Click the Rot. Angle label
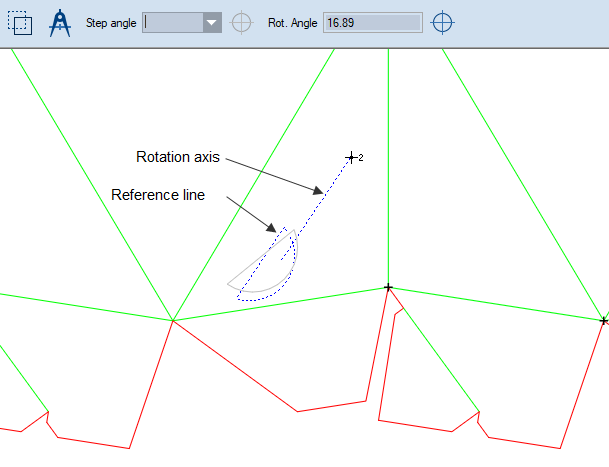This screenshot has height=467, width=609. point(291,22)
